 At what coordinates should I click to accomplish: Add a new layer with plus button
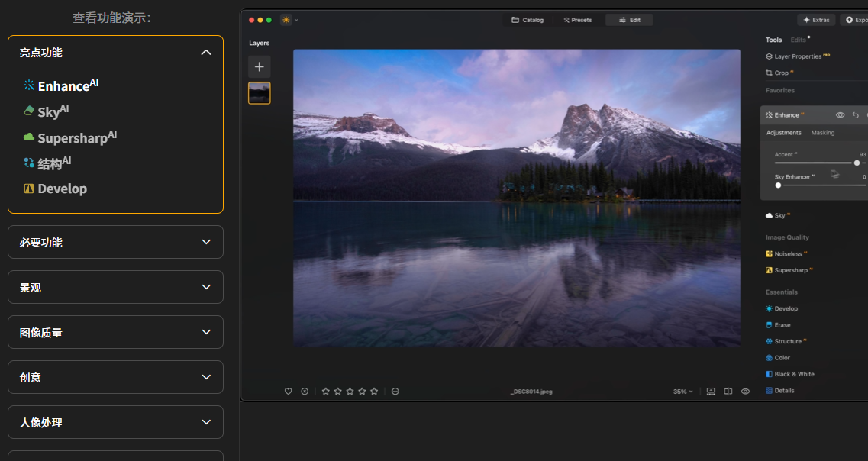tap(259, 67)
